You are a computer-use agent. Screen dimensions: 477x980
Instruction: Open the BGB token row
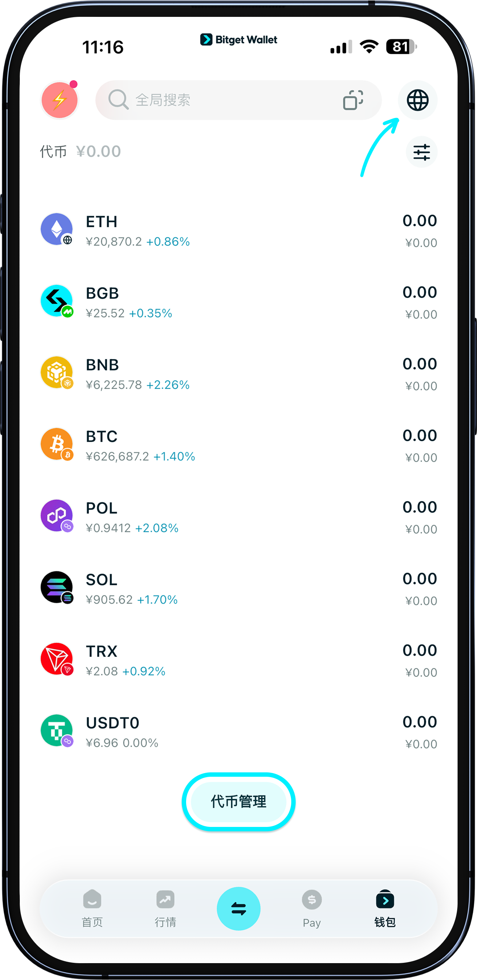pyautogui.click(x=238, y=302)
